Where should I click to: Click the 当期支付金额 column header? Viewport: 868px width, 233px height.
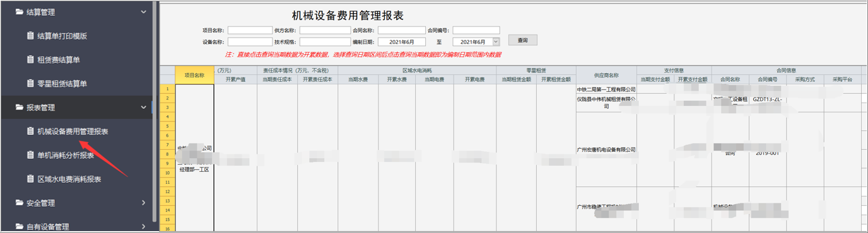coord(655,79)
